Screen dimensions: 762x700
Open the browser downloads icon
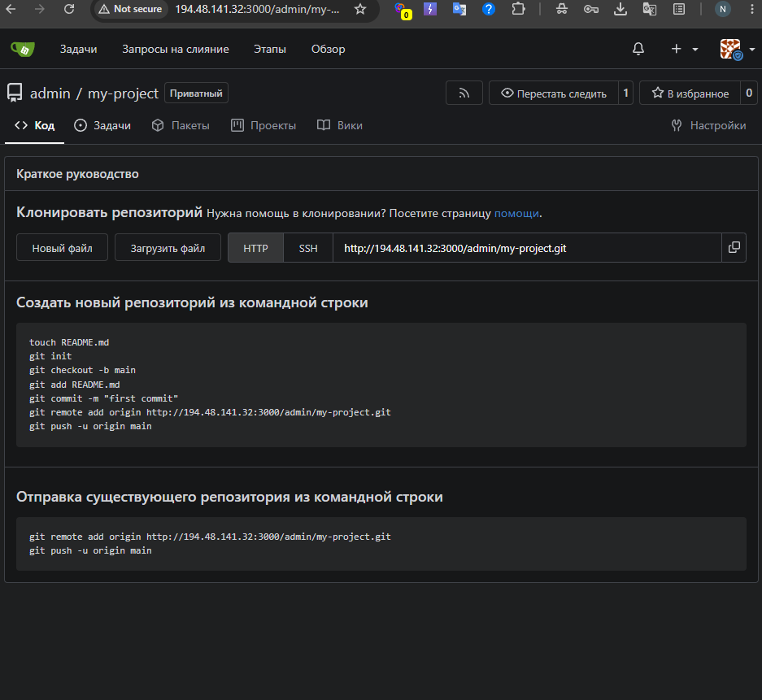tap(620, 9)
